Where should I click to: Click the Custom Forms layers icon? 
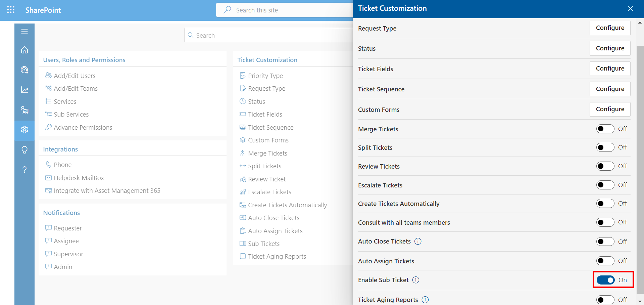[243, 140]
